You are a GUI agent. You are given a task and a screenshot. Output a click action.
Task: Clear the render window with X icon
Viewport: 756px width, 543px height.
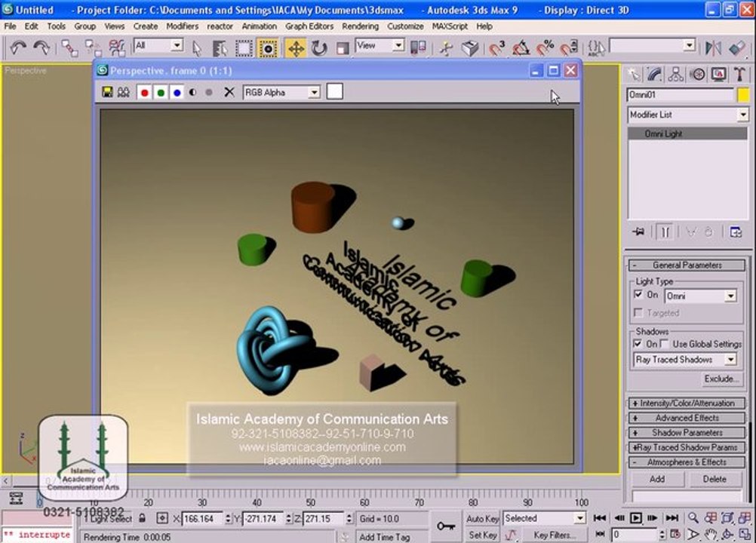tap(229, 92)
